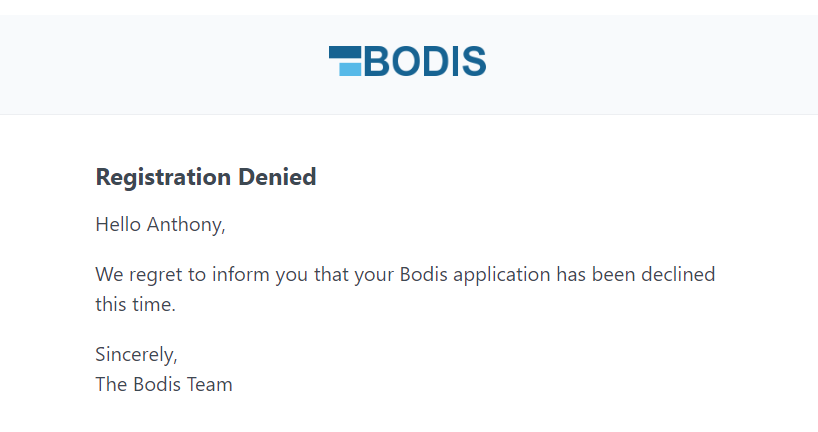Click the word "Team" in the signature
818x432 pixels.
(210, 384)
